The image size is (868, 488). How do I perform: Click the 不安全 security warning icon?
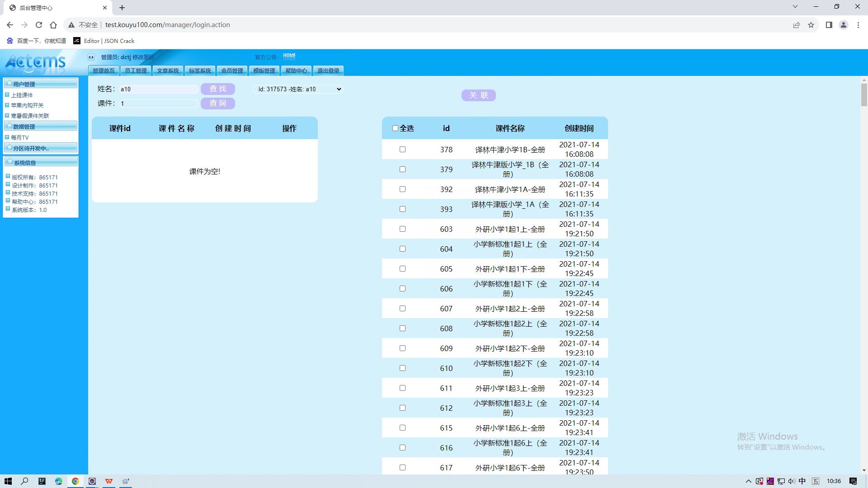(x=71, y=25)
